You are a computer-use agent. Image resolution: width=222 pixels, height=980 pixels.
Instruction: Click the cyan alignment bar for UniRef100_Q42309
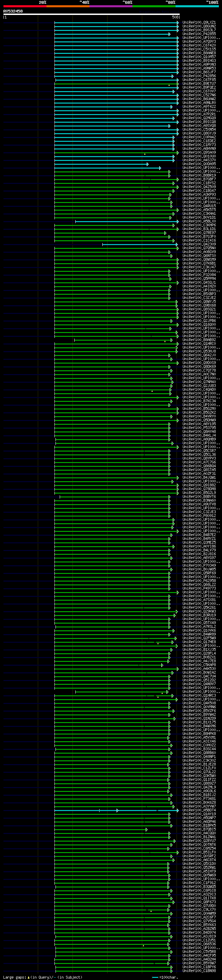140,244
